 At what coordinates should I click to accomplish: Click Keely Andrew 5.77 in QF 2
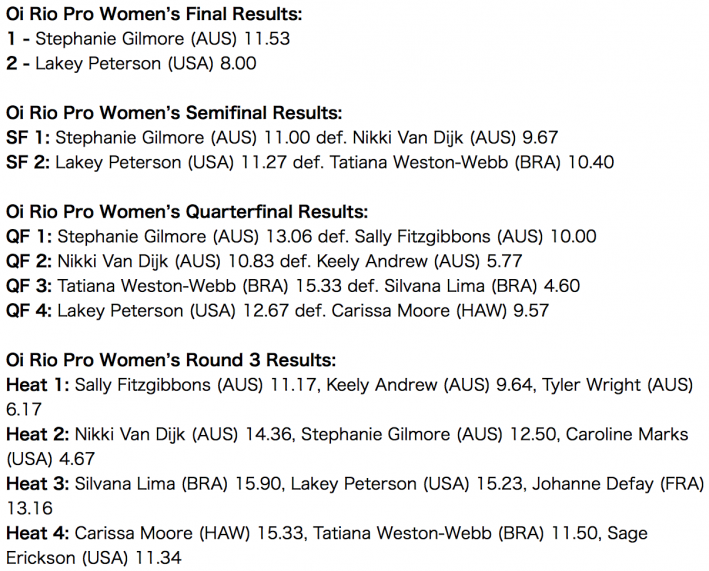click(x=419, y=261)
